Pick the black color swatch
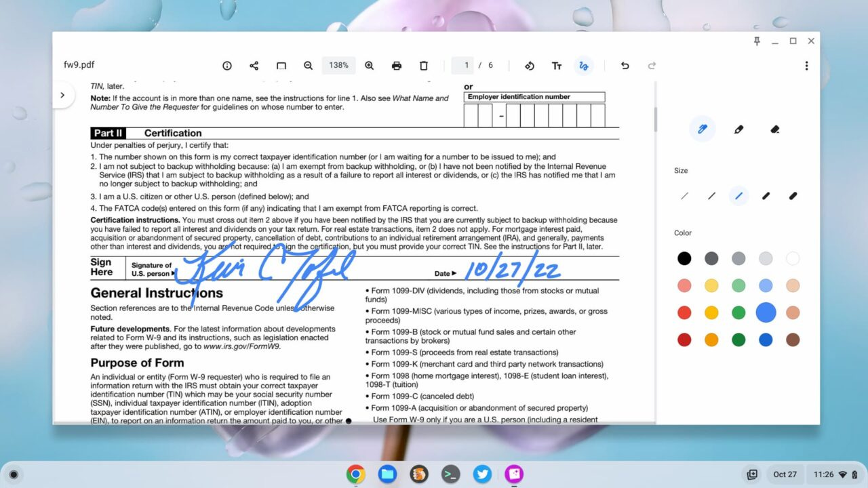This screenshot has width=868, height=488. coord(684,258)
